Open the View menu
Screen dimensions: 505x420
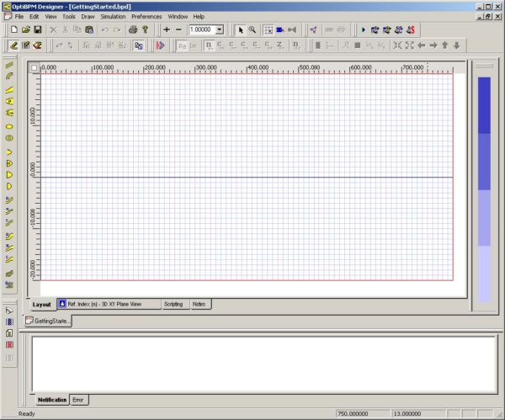(50, 17)
